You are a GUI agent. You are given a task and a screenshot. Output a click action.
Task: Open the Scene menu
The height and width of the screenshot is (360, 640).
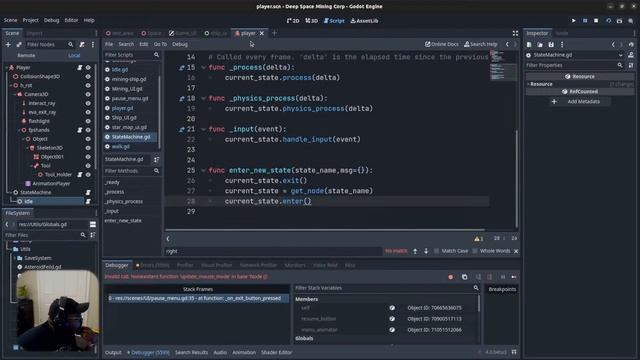point(11,20)
